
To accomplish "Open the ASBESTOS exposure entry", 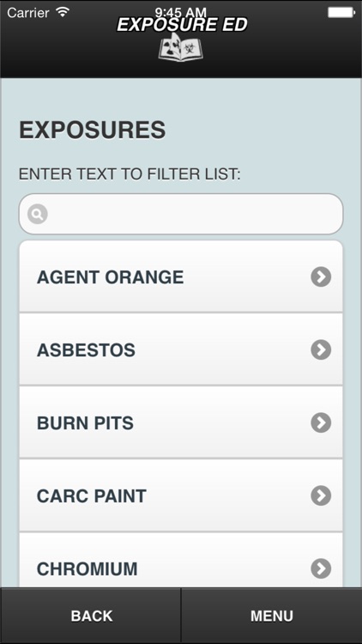I will tap(181, 349).
